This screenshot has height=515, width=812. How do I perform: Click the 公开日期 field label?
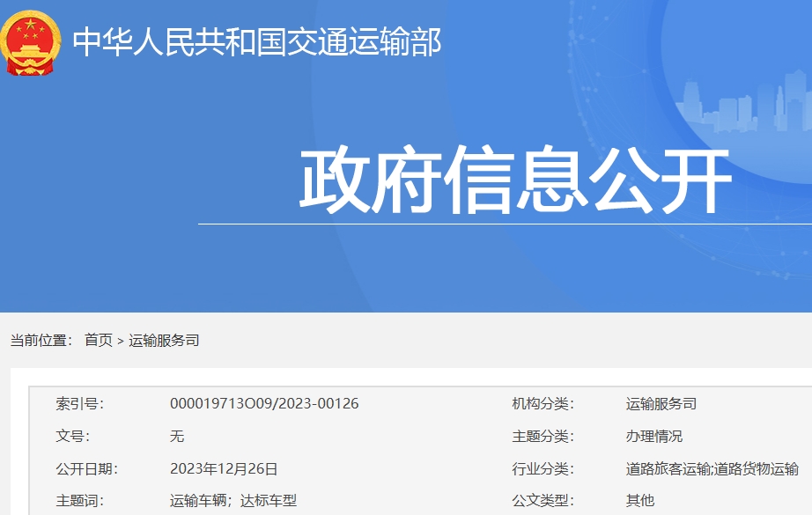pos(87,469)
